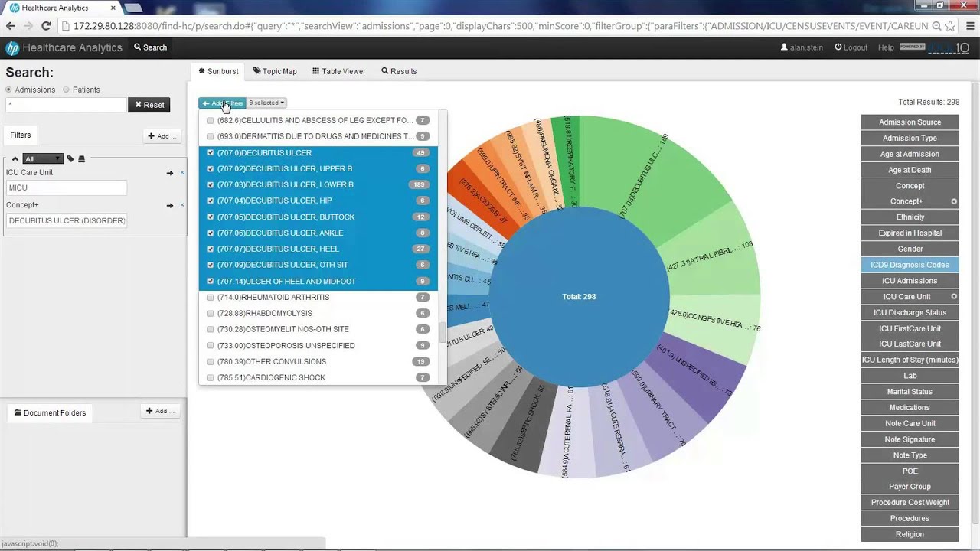Screen dimensions: 980x551
Task: Choose the Gender category button
Action: point(910,249)
